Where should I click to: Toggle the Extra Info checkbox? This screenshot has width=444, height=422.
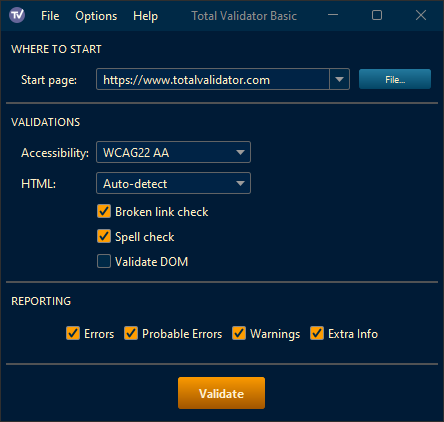coord(317,333)
